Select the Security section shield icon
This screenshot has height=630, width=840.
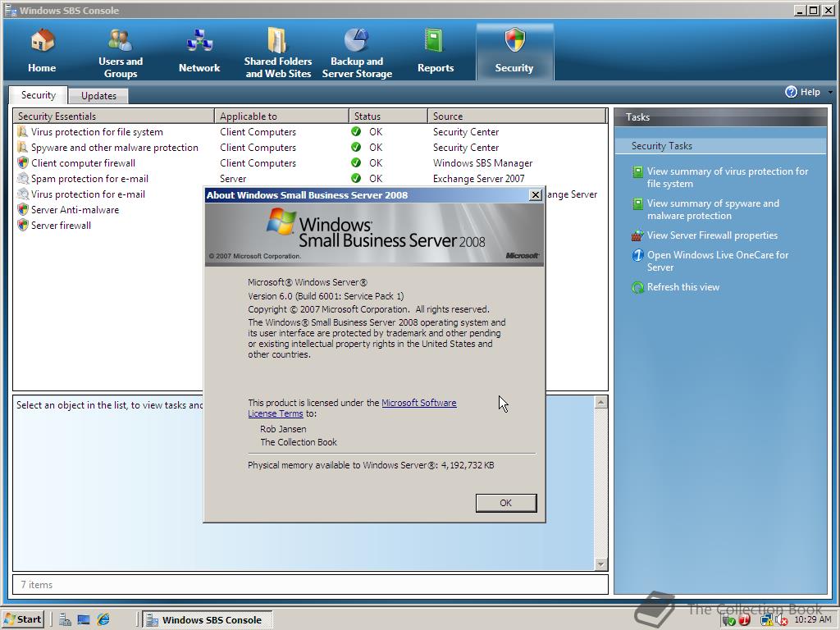pos(515,40)
